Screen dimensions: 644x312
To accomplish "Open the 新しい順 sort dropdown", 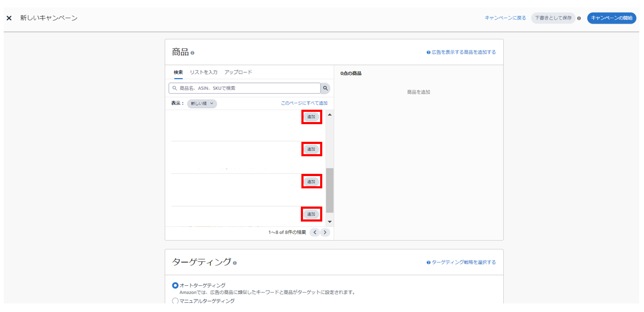I will [202, 103].
